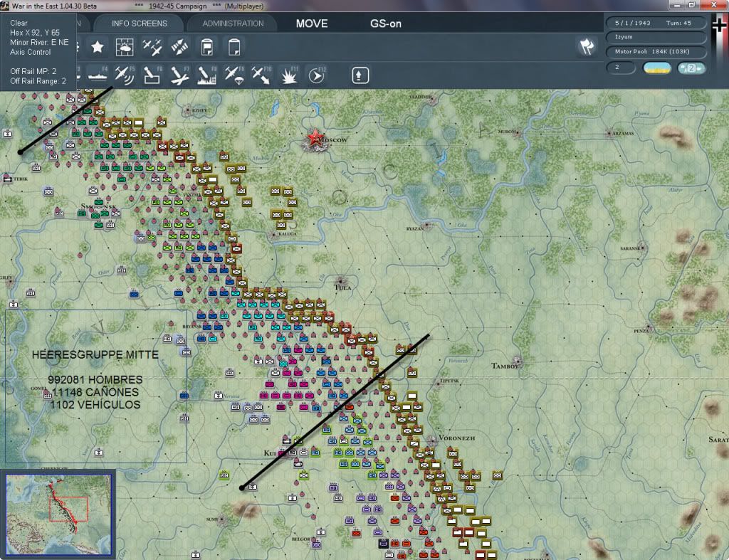The height and width of the screenshot is (560, 729).
Task: Select bomb city mode F8
Action: pyautogui.click(x=207, y=75)
